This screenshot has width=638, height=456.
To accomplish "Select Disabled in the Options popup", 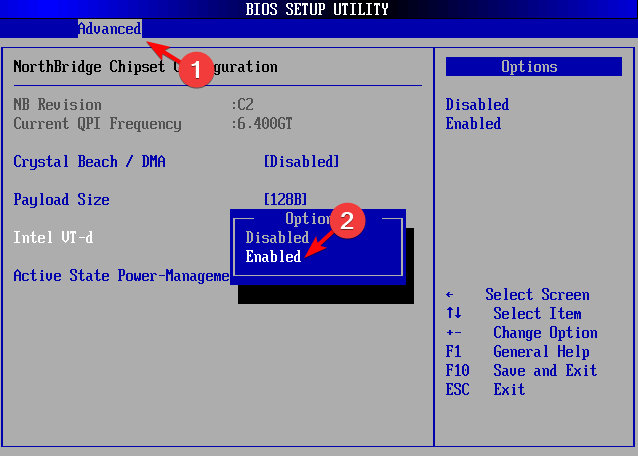I will click(x=277, y=238).
